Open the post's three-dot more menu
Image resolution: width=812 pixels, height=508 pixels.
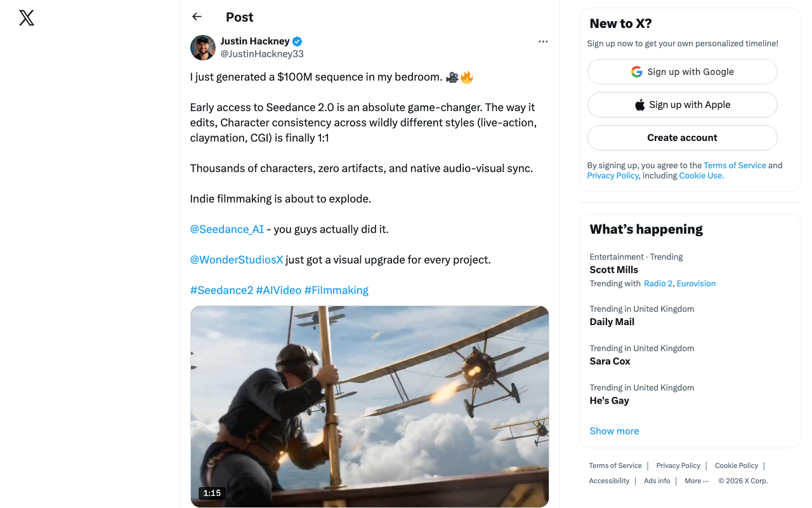tap(543, 41)
